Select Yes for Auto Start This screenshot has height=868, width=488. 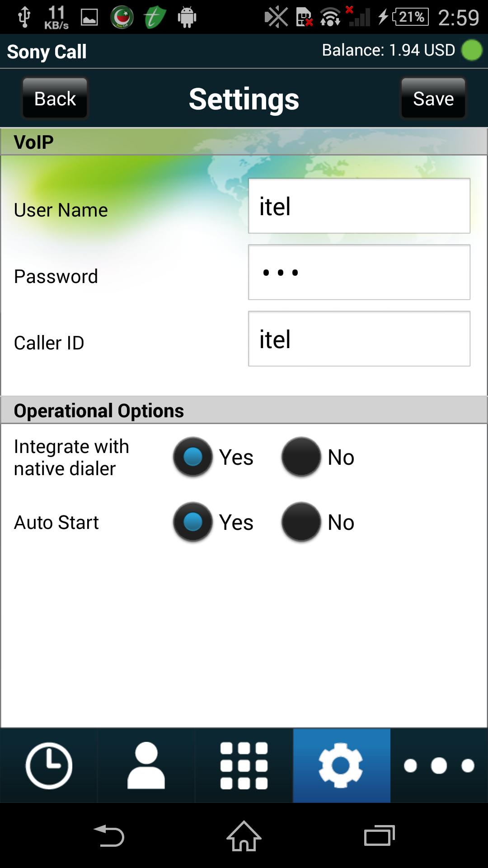click(193, 522)
